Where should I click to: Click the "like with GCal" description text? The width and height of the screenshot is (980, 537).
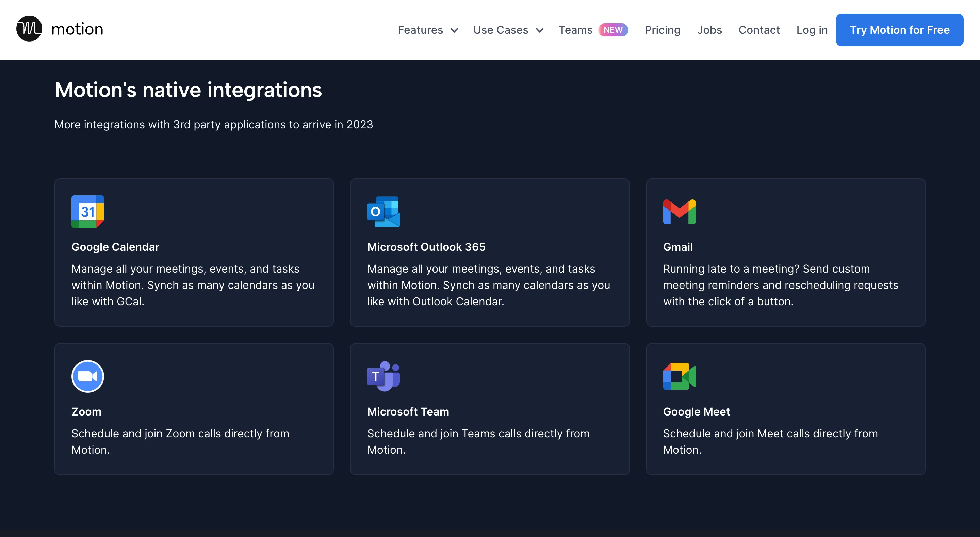[x=108, y=302]
